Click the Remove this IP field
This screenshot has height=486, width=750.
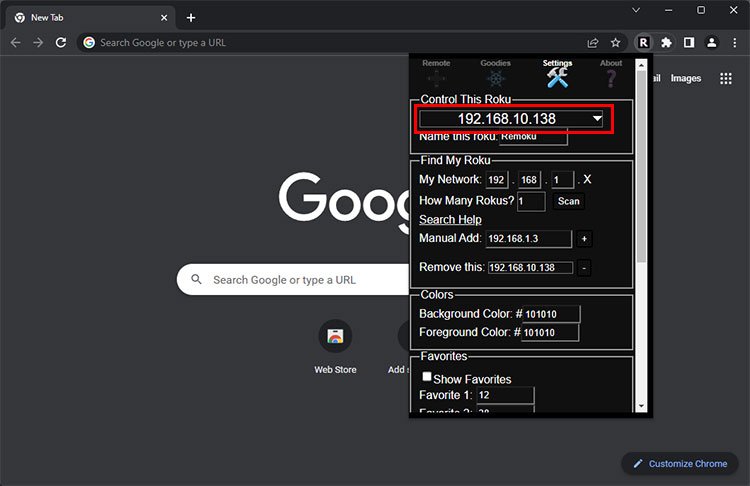click(530, 267)
